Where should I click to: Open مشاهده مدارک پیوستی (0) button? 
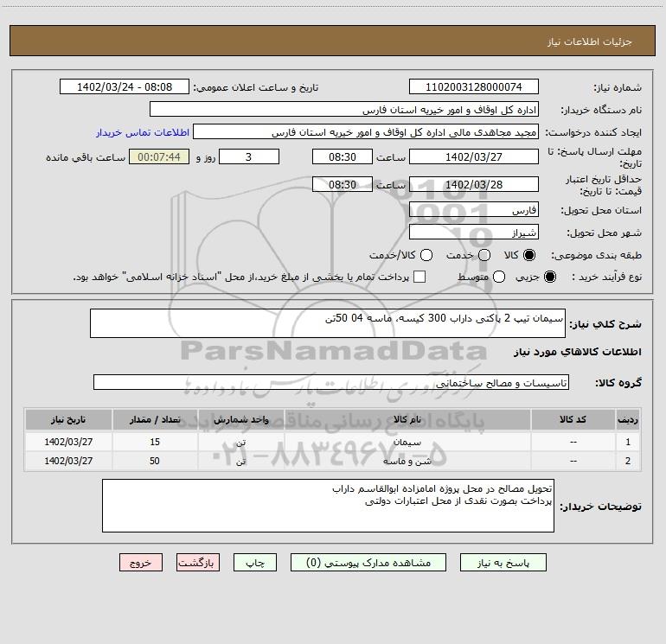pyautogui.click(x=368, y=563)
